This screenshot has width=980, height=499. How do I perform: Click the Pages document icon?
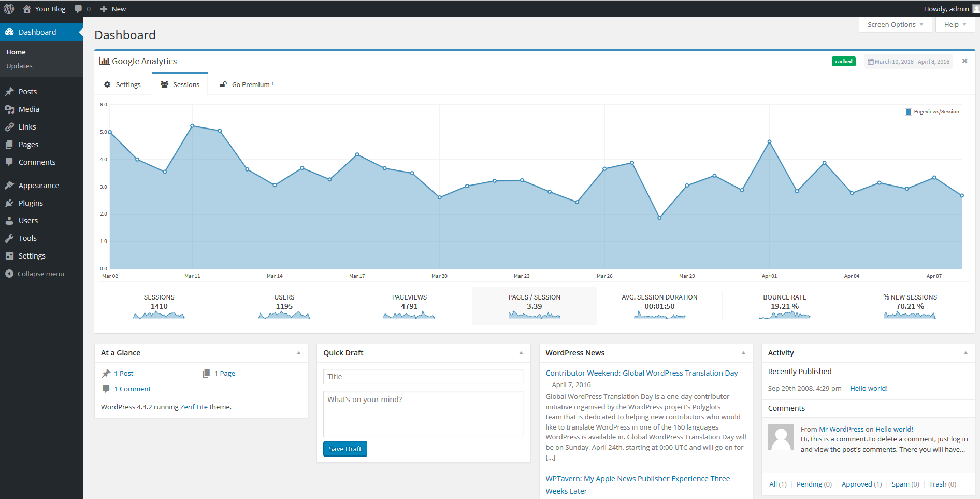click(9, 145)
